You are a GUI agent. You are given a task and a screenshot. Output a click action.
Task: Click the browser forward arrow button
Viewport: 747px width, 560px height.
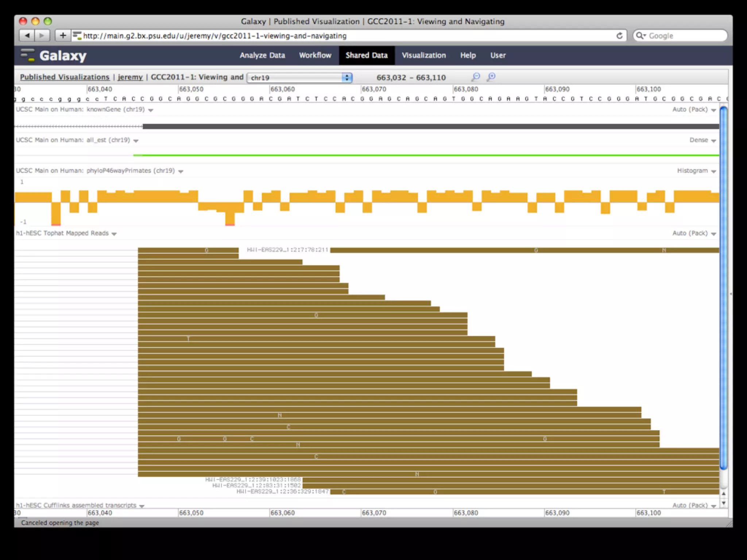[42, 35]
